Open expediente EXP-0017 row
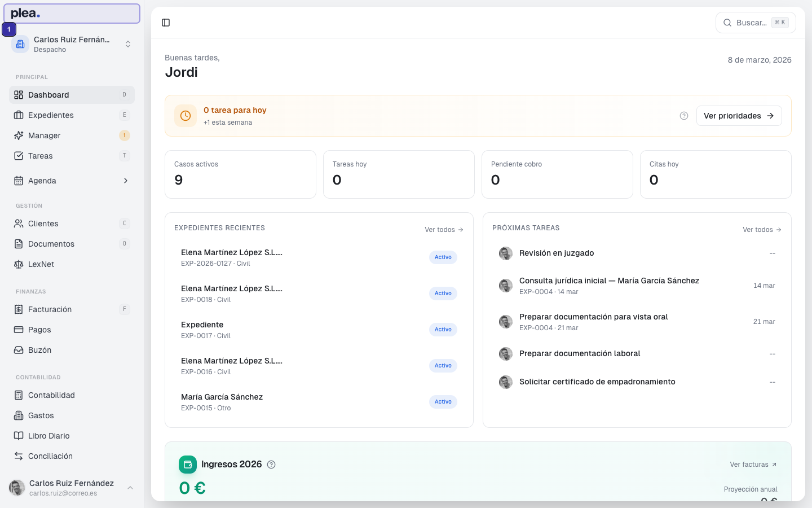Viewport: 812px width, 508px height. pyautogui.click(x=319, y=330)
